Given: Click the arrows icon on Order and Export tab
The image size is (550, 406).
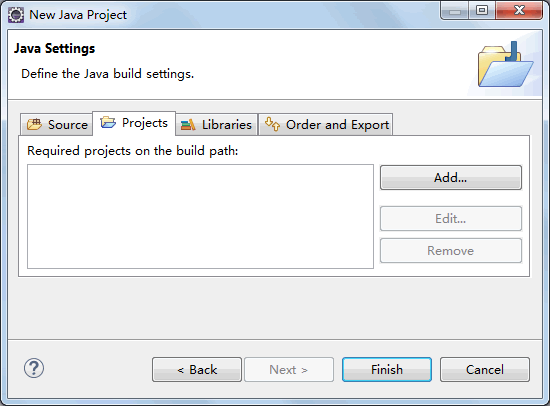Looking at the screenshot, I should (x=272, y=124).
